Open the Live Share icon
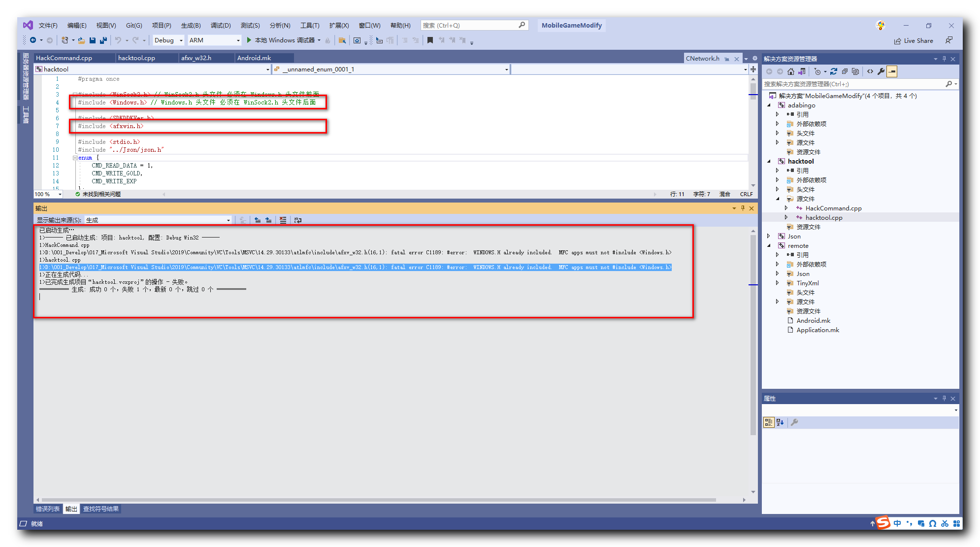980x547 pixels. 897,40
